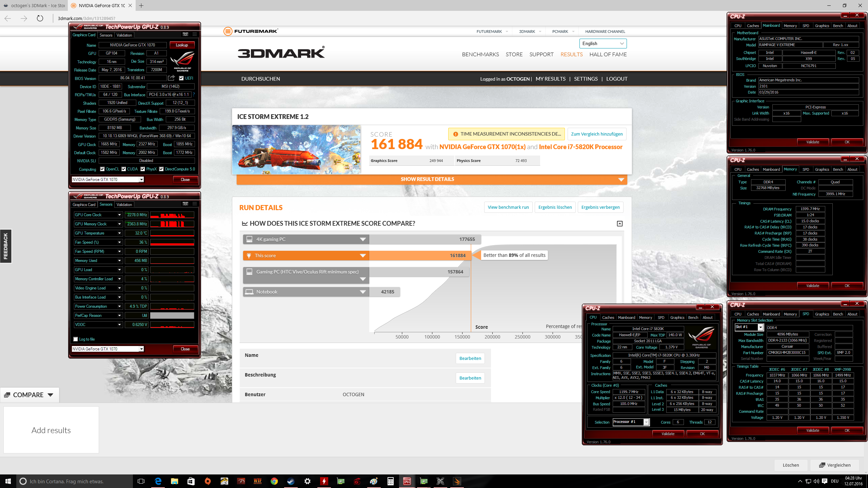Open hamburger menu in GPU-Z Sensors window

tap(195, 204)
